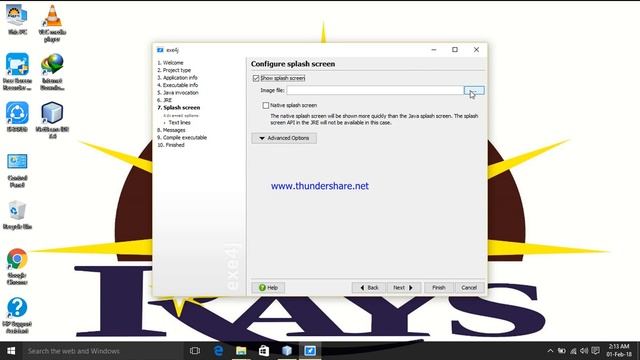Click the exe4j taskbar icon
Screen dimensions: 640x360
(x=310, y=351)
